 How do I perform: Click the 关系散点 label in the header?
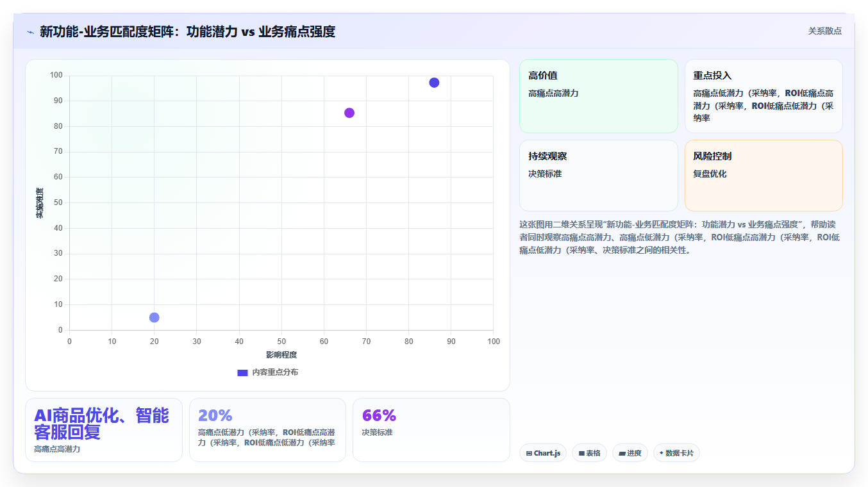coord(824,31)
